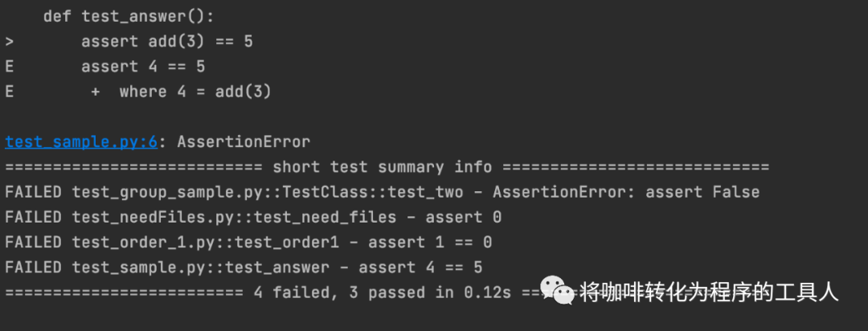The height and width of the screenshot is (331, 868).
Task: Click the '4 failed, 3 passed in 0.12s' result
Action: click(x=382, y=292)
